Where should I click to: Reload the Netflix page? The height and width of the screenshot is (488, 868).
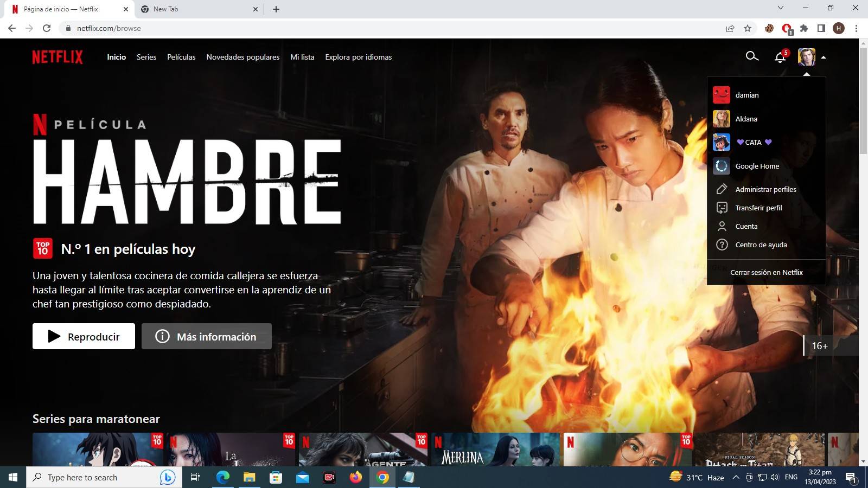47,28
